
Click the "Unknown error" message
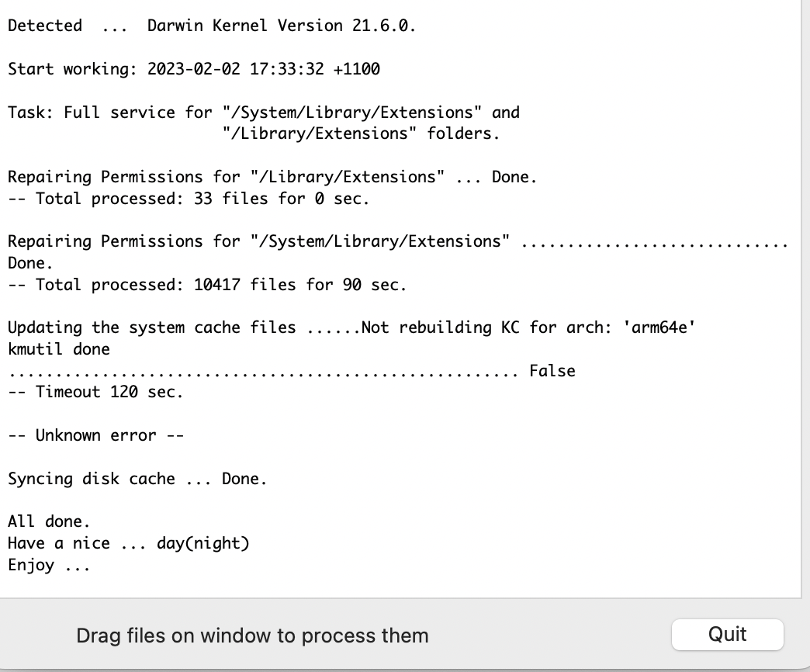pos(95,435)
